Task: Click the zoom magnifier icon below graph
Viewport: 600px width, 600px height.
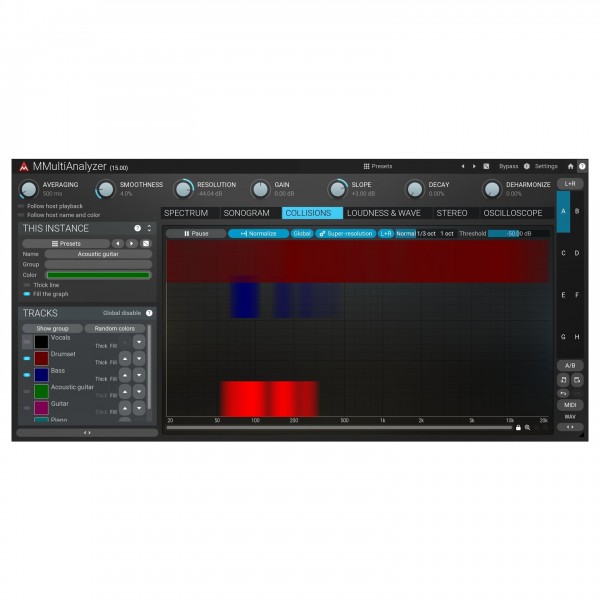Action: (x=527, y=427)
